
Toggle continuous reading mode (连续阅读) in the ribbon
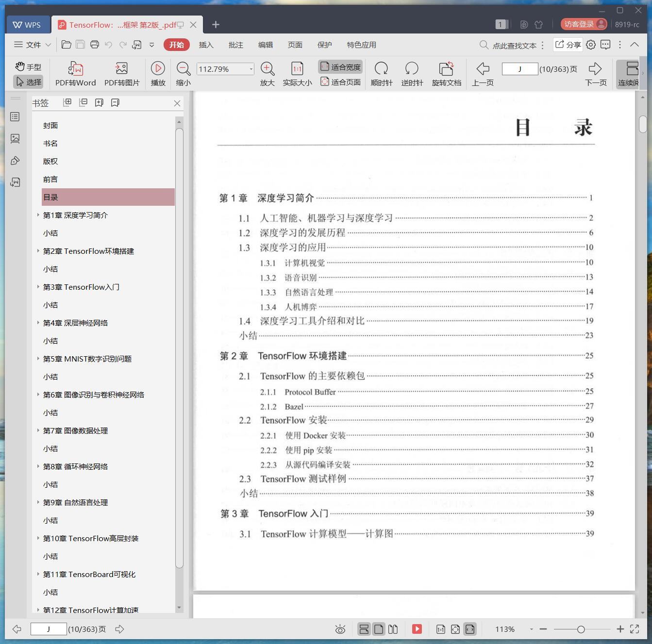click(x=628, y=74)
